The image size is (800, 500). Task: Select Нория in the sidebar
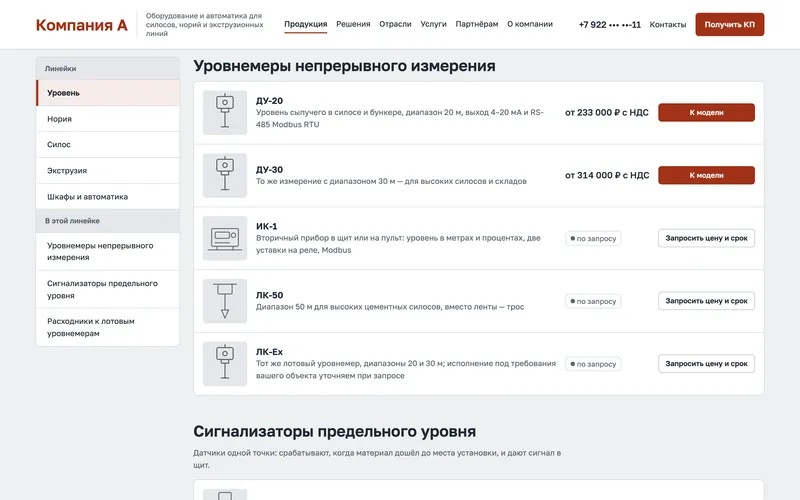[108, 119]
